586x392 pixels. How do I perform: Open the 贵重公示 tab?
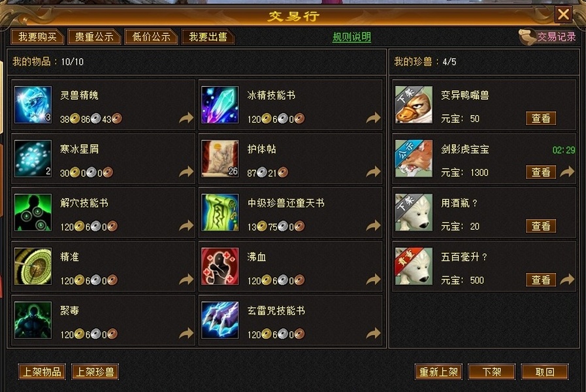pos(94,37)
